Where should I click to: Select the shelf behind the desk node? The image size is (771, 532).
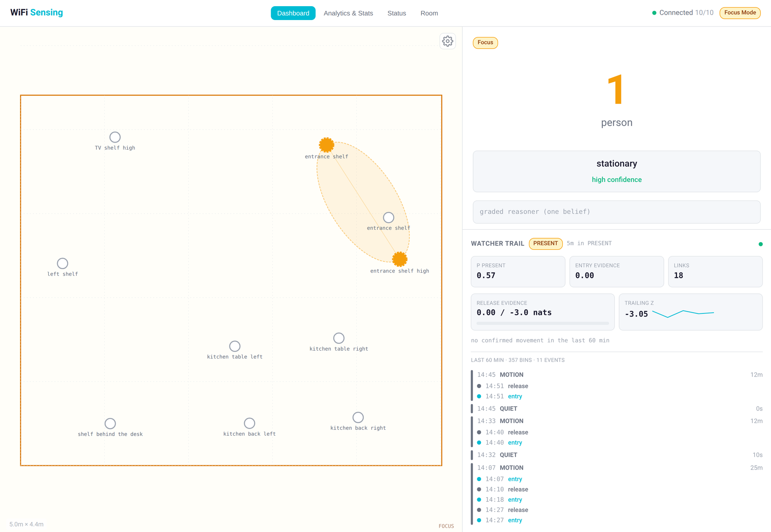click(x=110, y=424)
